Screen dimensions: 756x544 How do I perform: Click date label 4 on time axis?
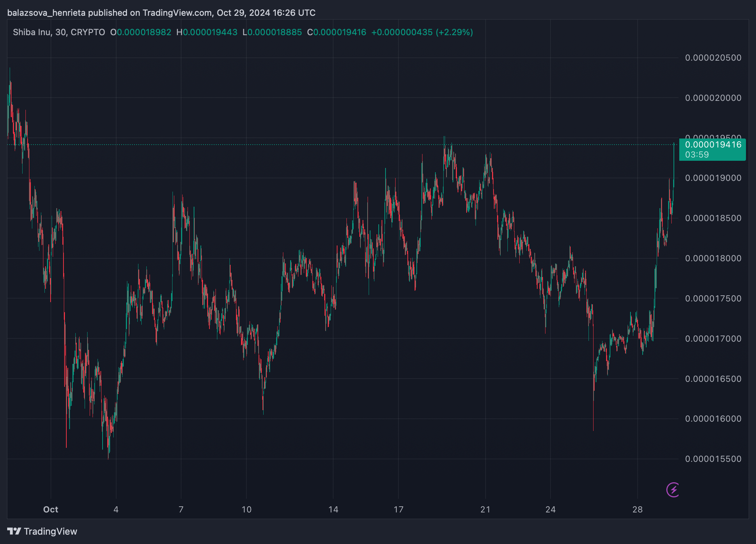coord(116,509)
